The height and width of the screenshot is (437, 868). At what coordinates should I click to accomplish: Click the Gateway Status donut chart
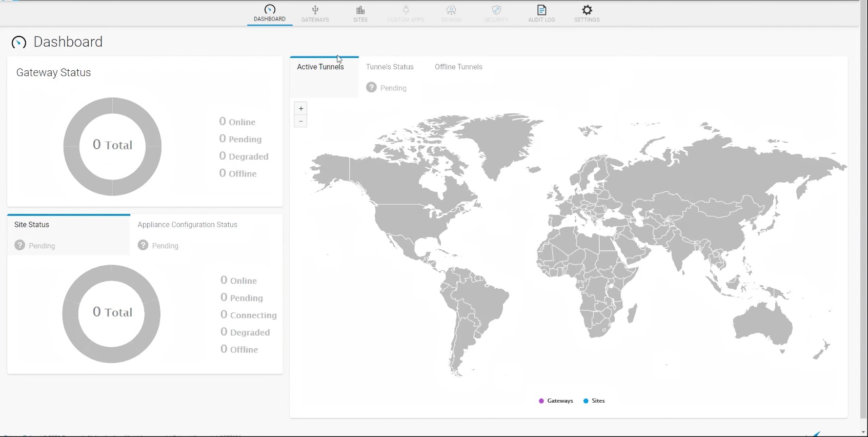pos(112,147)
